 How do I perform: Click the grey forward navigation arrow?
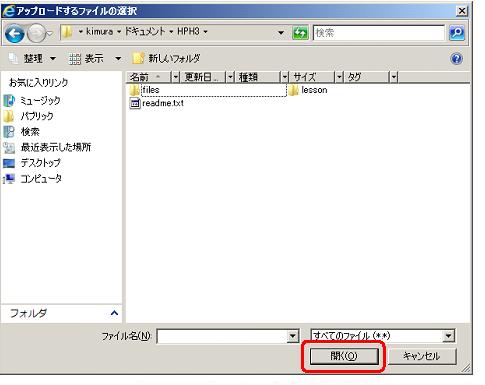[x=35, y=33]
